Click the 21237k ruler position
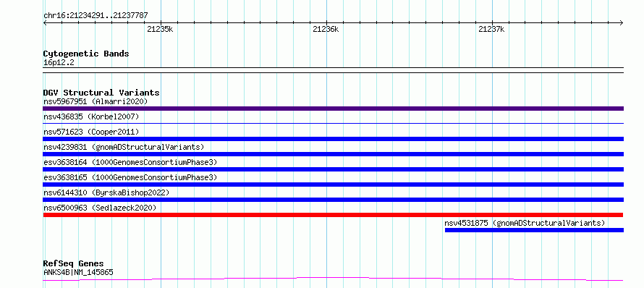The width and height of the screenshot is (644, 288). [x=491, y=29]
